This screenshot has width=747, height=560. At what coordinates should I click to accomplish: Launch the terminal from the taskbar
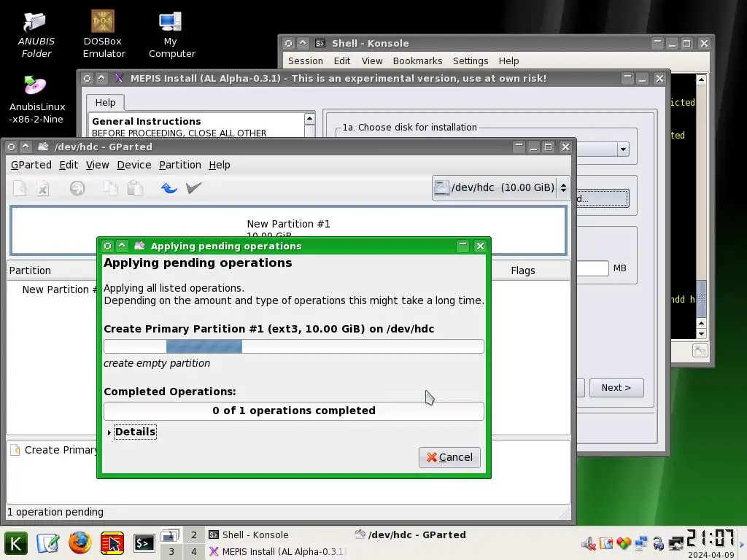(144, 543)
